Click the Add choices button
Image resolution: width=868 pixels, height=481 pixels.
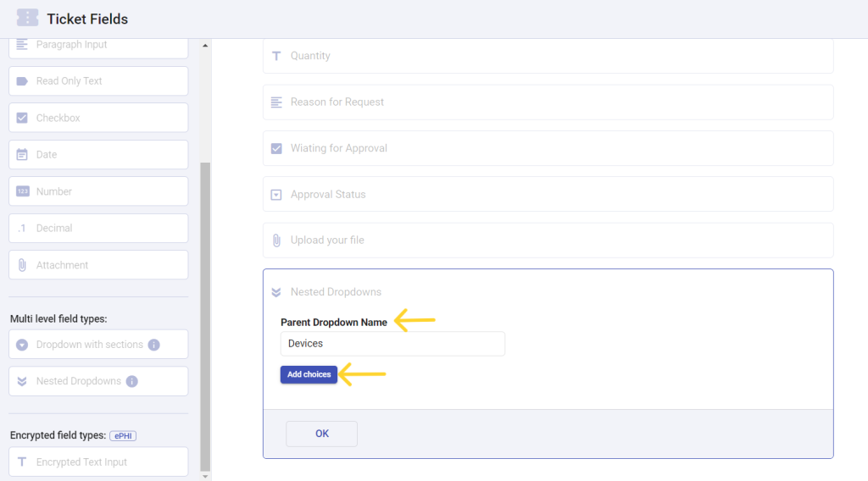(309, 374)
